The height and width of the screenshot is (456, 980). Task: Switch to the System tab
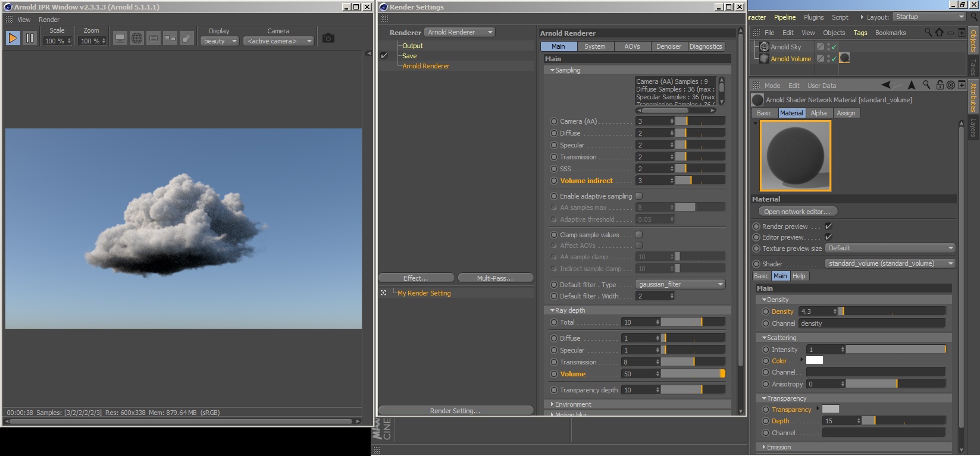(594, 46)
